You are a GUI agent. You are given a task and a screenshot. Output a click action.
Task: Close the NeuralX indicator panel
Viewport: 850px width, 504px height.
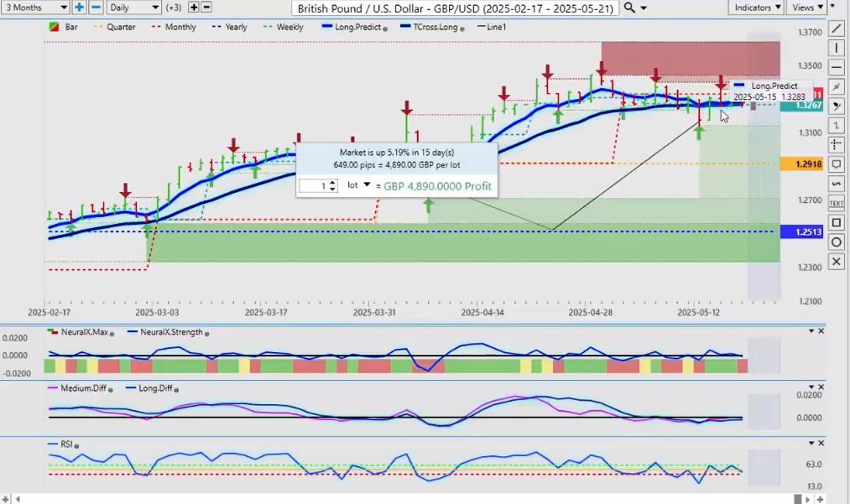point(821,330)
